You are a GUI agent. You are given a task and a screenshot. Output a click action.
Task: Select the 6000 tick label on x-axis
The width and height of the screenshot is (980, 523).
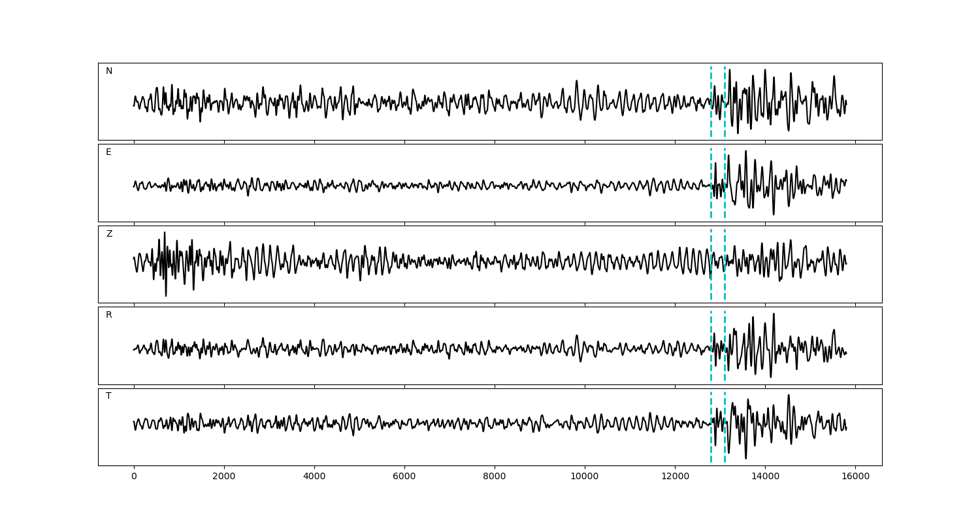pyautogui.click(x=404, y=477)
